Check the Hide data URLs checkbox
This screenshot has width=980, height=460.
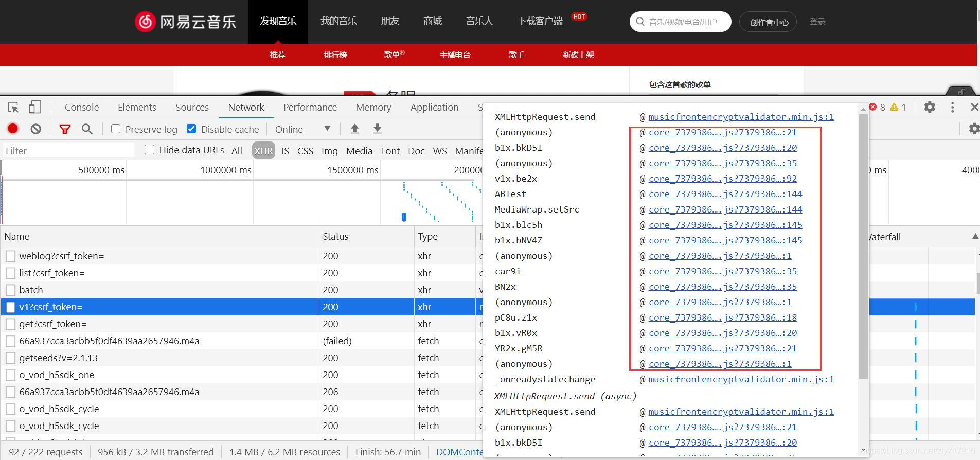pyautogui.click(x=149, y=150)
